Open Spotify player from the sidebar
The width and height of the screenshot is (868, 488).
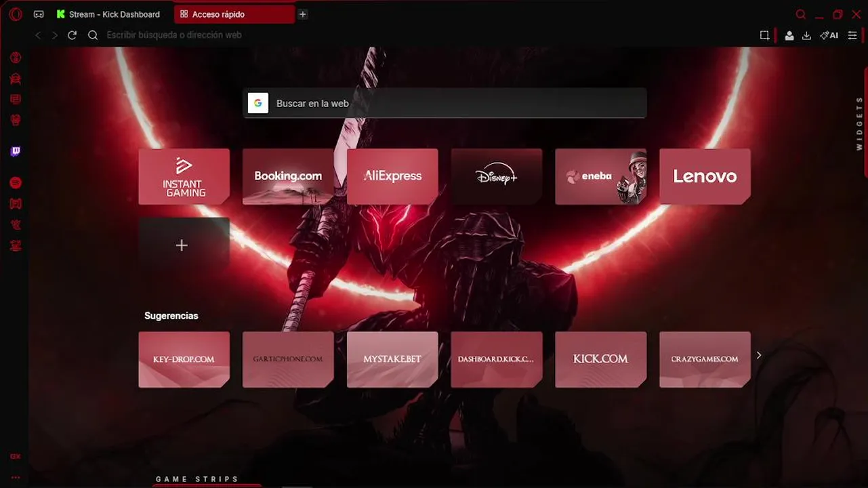(x=16, y=183)
